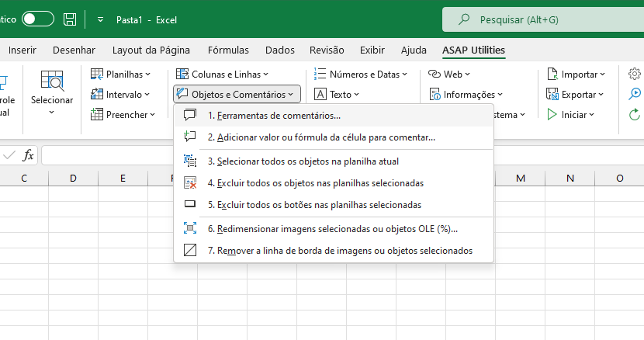Toggle the AutoSave switch in title bar

tap(38, 19)
